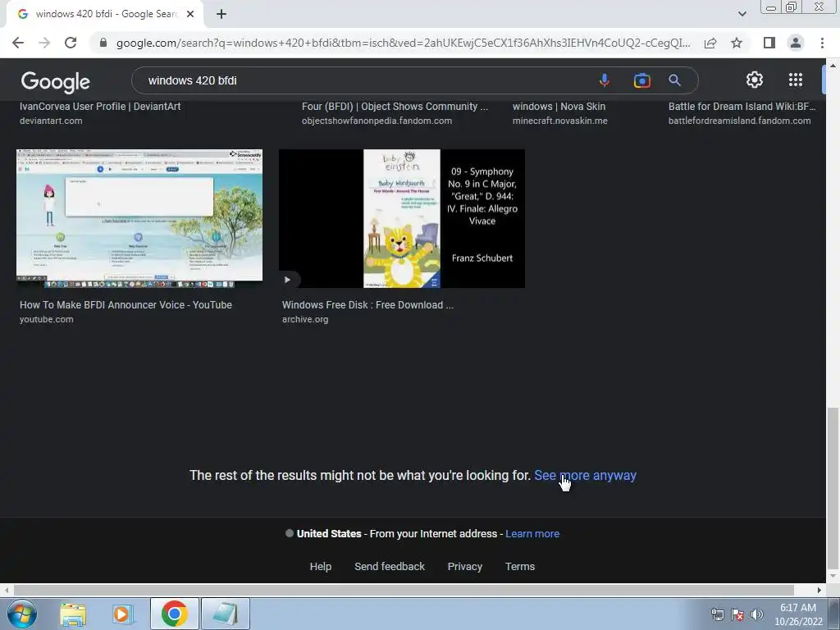The image size is (840, 630).
Task: Click the play badge on archive.org thumbnail
Action: (x=288, y=280)
